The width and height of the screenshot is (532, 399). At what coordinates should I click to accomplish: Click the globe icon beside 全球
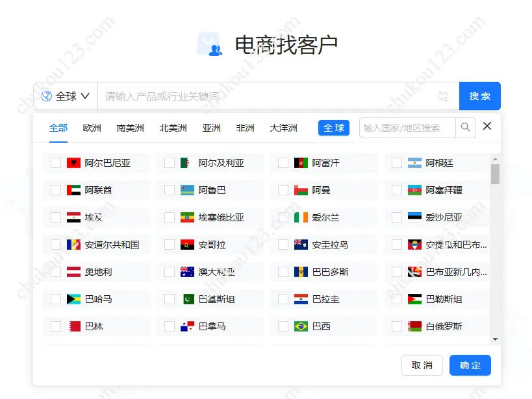coord(46,96)
